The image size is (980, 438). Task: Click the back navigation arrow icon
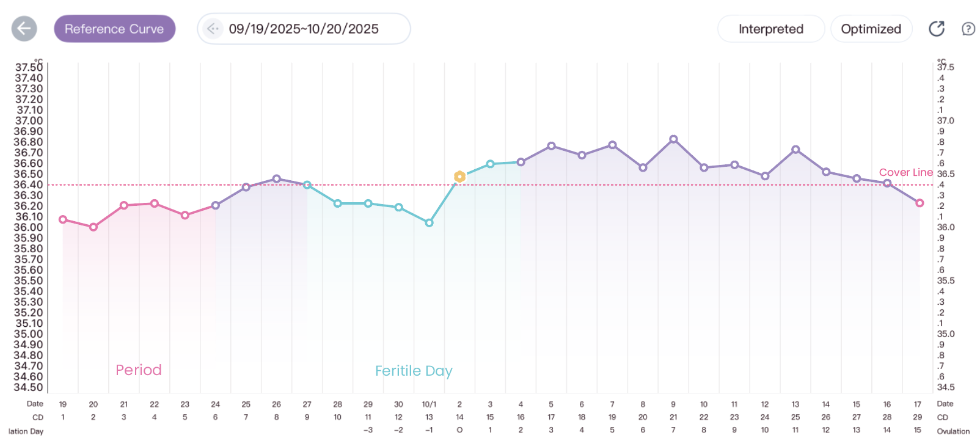23,28
